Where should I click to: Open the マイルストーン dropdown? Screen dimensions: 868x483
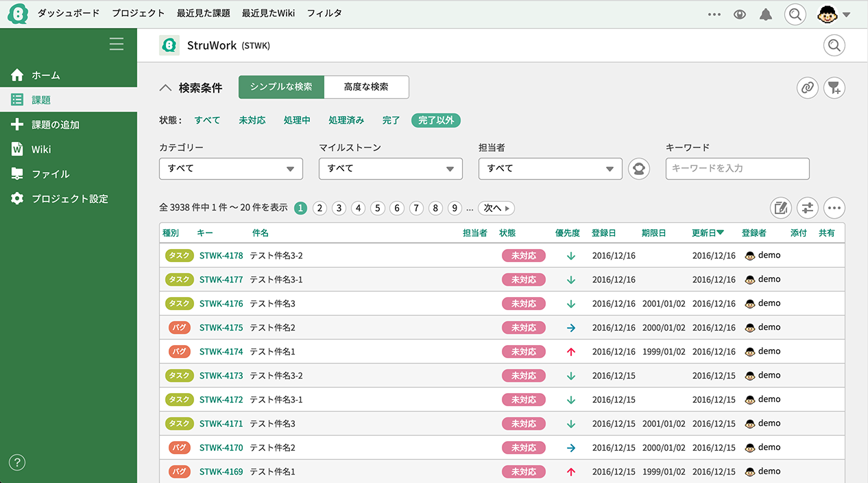pyautogui.click(x=390, y=168)
